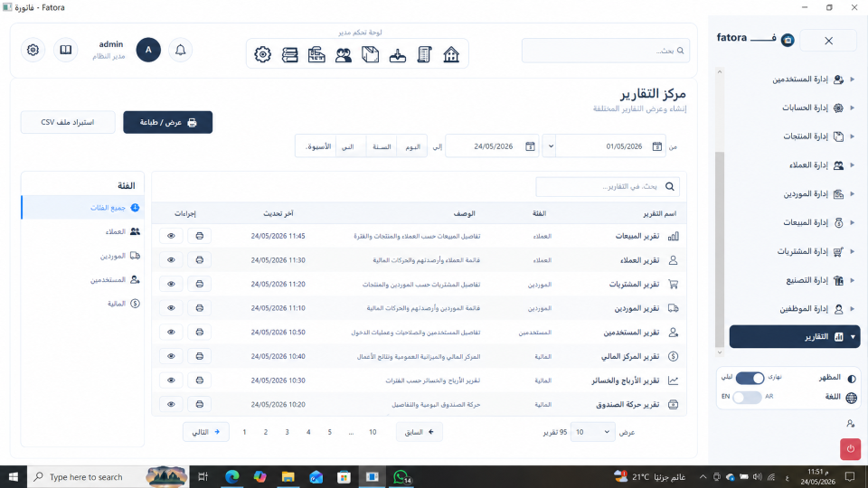Viewport: 868px width, 488px height.
Task: Open the home icon in the admin toolbar
Action: point(451,54)
